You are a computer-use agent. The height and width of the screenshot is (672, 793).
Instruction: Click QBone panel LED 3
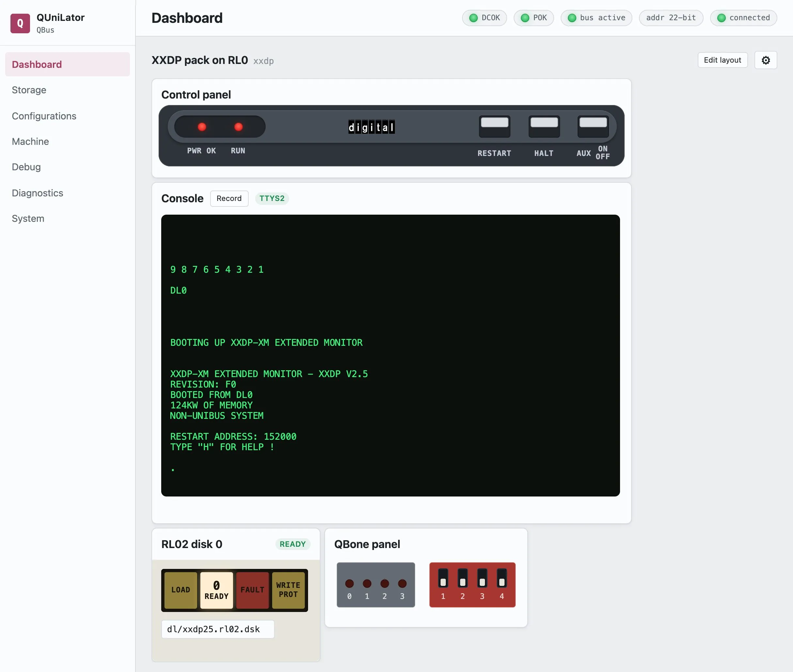(x=402, y=583)
